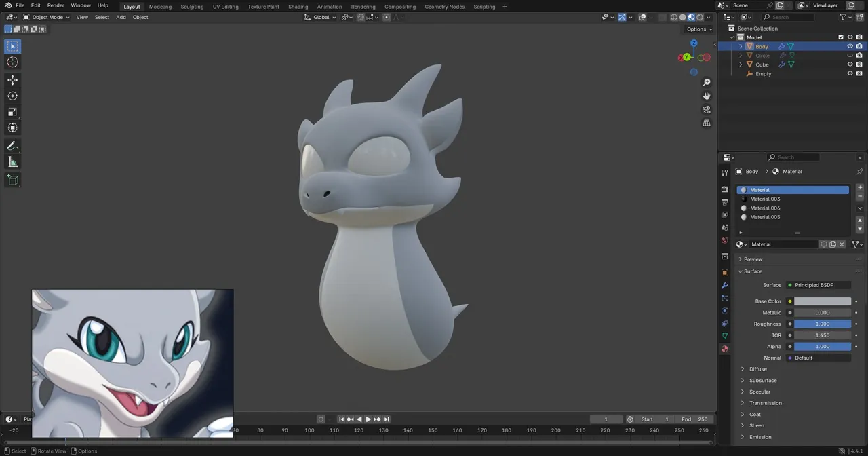Select the Add Cube tool
Image resolution: width=868 pixels, height=456 pixels.
tap(13, 180)
